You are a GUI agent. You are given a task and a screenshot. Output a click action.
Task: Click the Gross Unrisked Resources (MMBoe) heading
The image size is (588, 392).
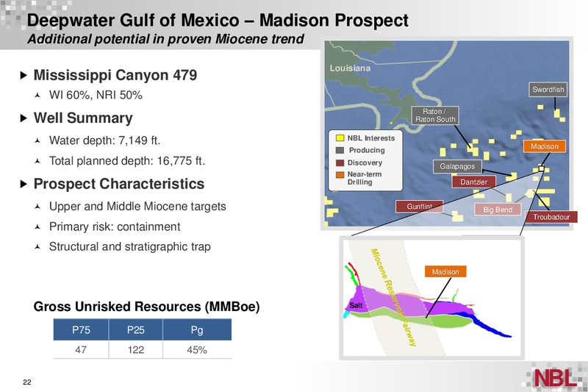pyautogui.click(x=146, y=307)
